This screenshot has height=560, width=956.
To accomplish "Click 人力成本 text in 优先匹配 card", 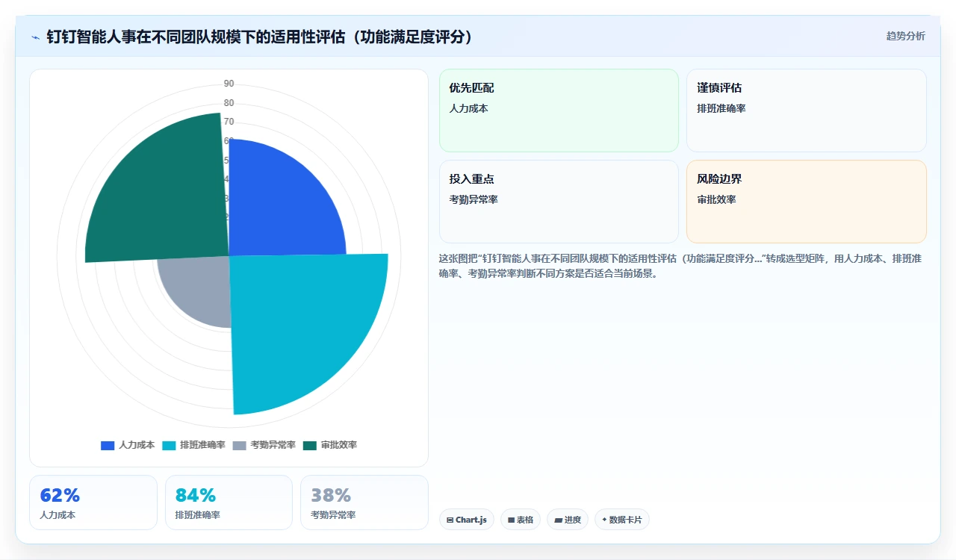I will (x=468, y=108).
